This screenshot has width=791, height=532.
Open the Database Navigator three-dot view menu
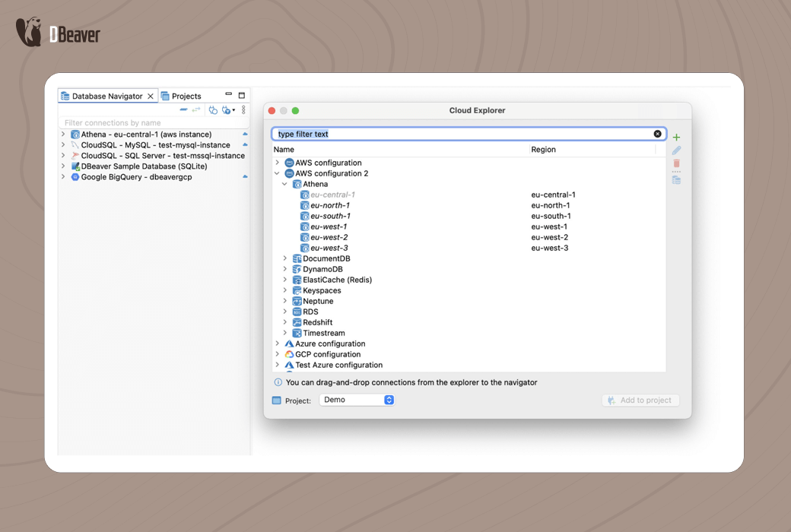[x=243, y=110]
